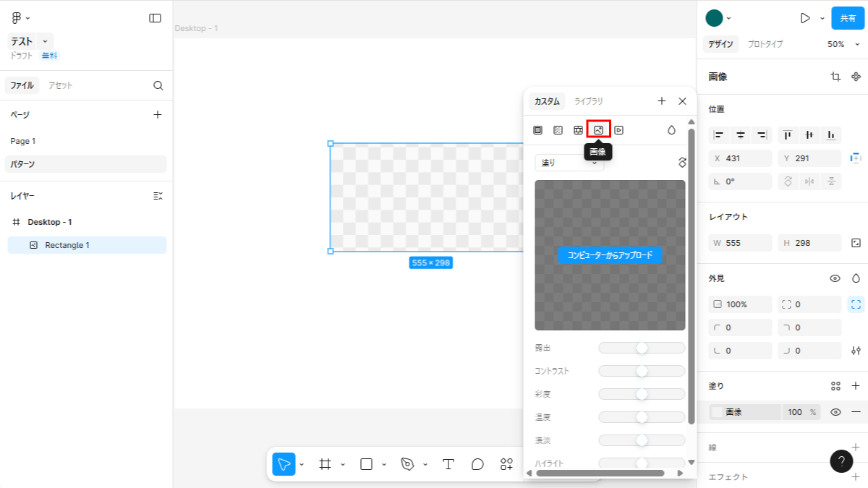Click the crop image icon
Screen dimensions: 868x488
pyautogui.click(x=835, y=77)
